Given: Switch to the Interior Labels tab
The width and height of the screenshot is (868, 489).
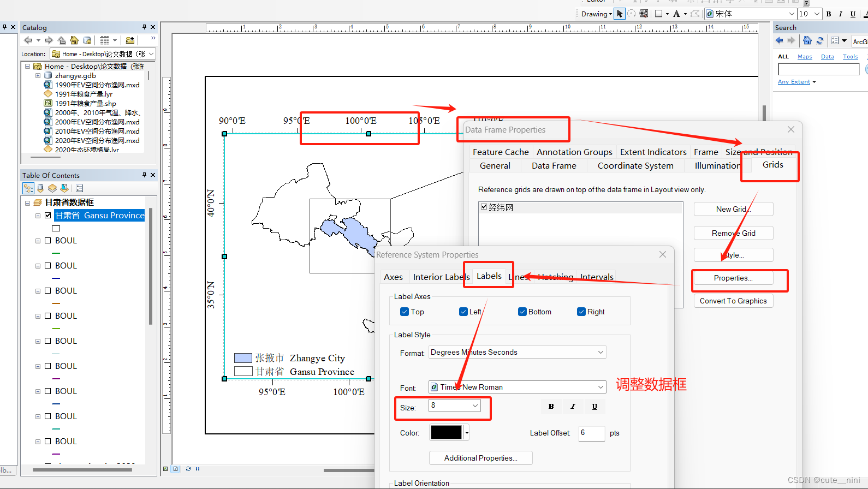Looking at the screenshot, I should (441, 277).
